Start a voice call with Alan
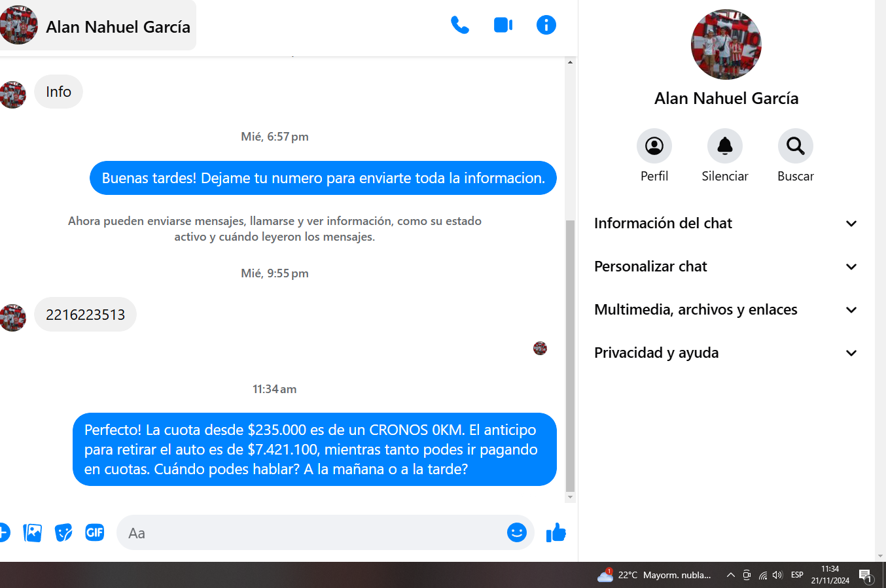Viewport: 886px width, 588px height. 460,26
